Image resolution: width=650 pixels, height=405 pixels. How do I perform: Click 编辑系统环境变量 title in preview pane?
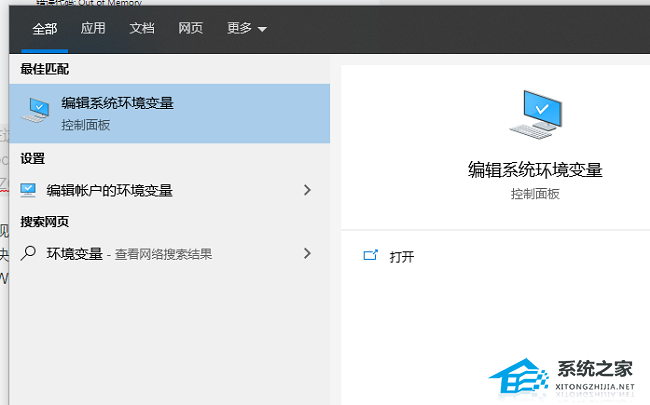(535, 170)
